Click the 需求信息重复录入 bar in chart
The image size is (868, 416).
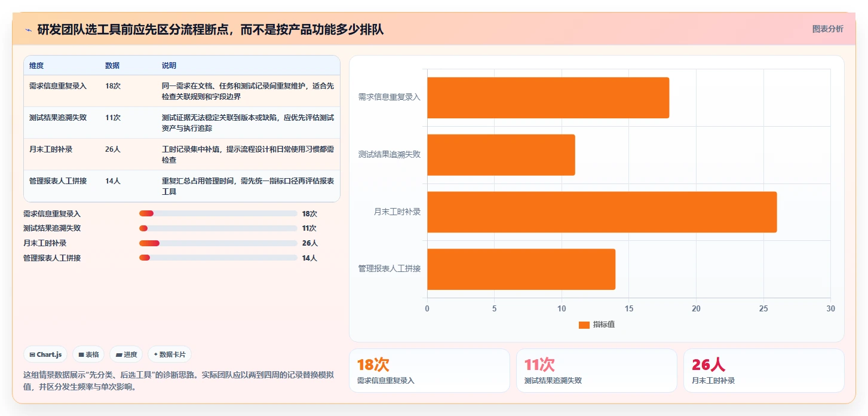pos(548,97)
